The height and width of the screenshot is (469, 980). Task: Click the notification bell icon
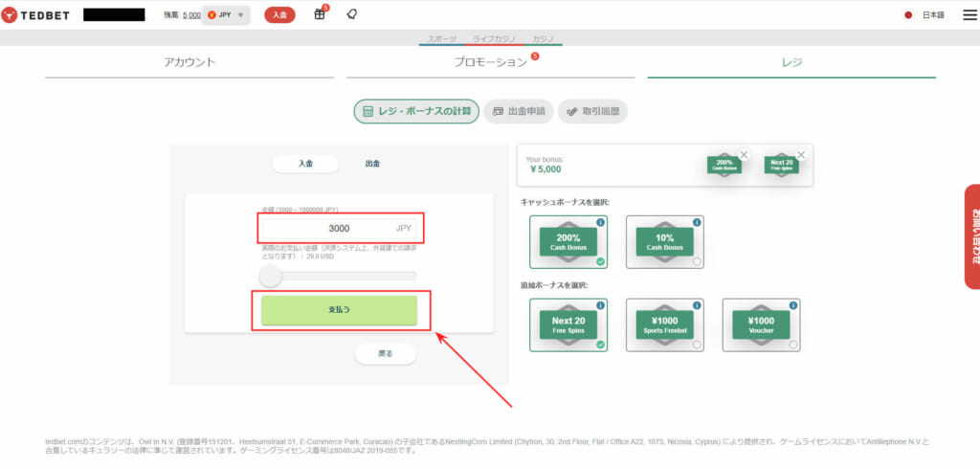[x=351, y=15]
